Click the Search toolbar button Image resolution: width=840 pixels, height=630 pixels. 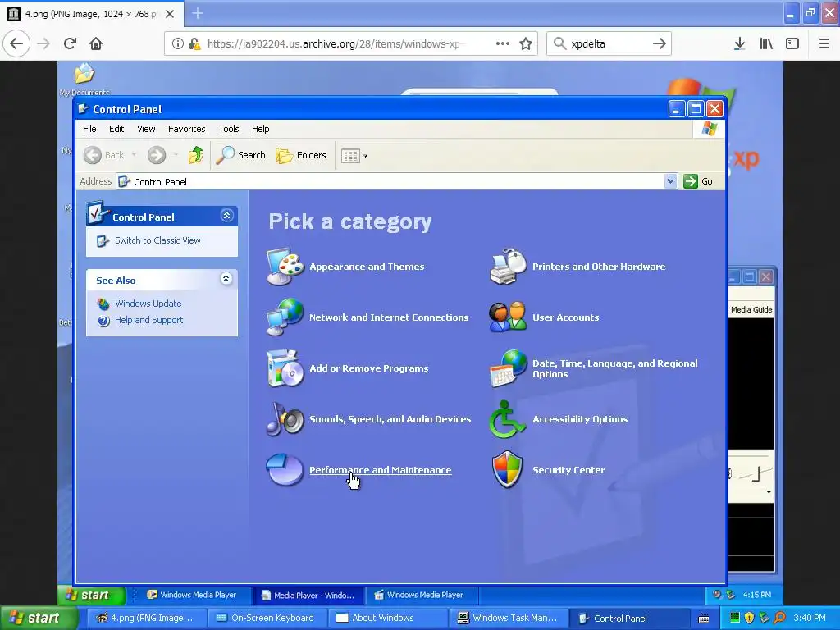tap(241, 155)
